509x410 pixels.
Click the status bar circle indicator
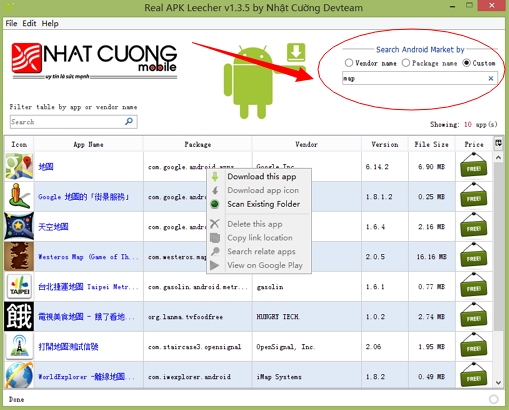coord(494,399)
